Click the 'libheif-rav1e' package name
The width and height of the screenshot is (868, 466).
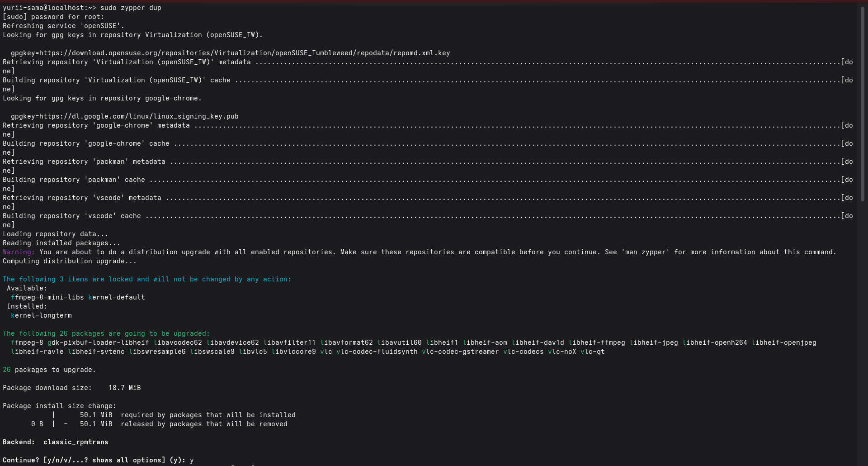point(37,352)
